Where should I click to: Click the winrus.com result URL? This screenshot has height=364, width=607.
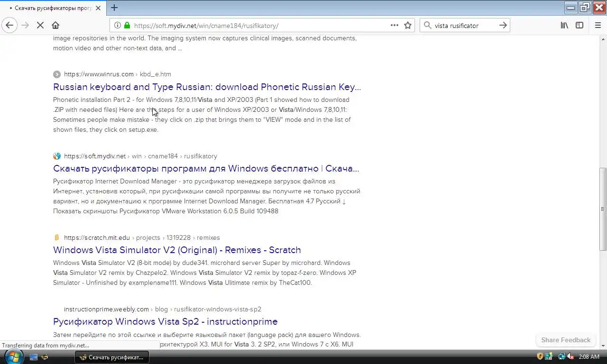[118, 74]
